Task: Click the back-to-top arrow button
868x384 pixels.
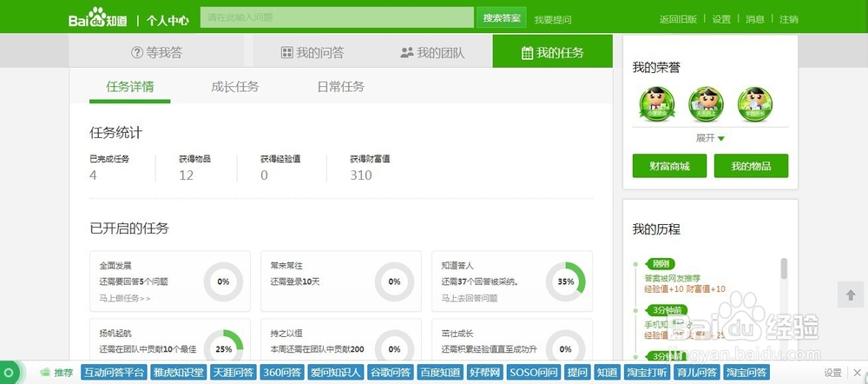Action: [x=851, y=295]
